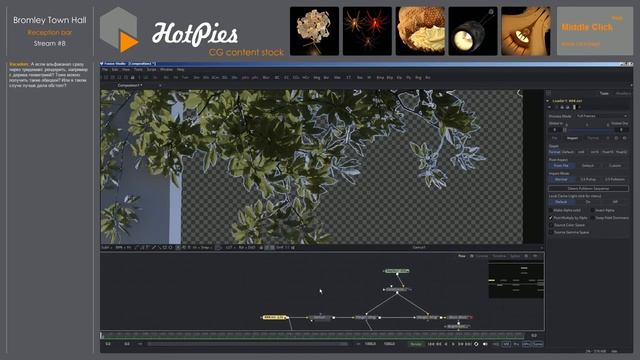Screen dimensions: 640x360
Task: Switch to the Modifiers tab
Action: [623, 93]
